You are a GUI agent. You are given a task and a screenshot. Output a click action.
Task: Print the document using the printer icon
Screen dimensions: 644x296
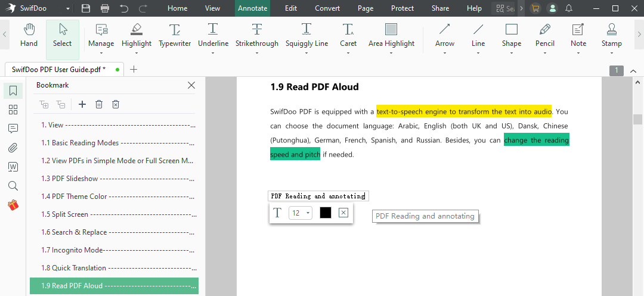coord(105,8)
